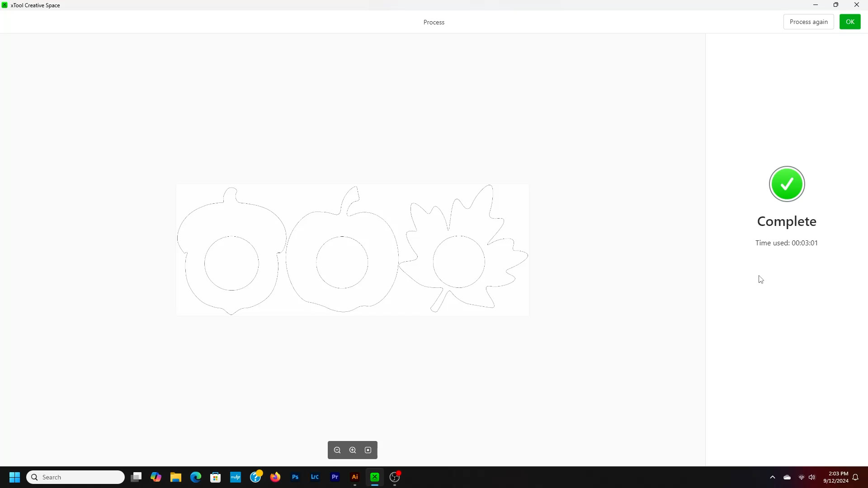Open Microsoft Store from the taskbar
Image resolution: width=868 pixels, height=488 pixels.
(216, 477)
